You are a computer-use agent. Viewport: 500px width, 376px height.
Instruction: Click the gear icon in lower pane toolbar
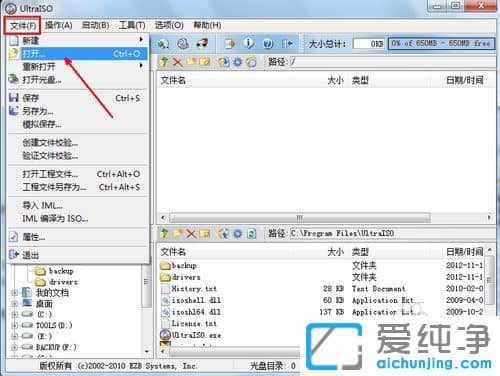pos(238,233)
